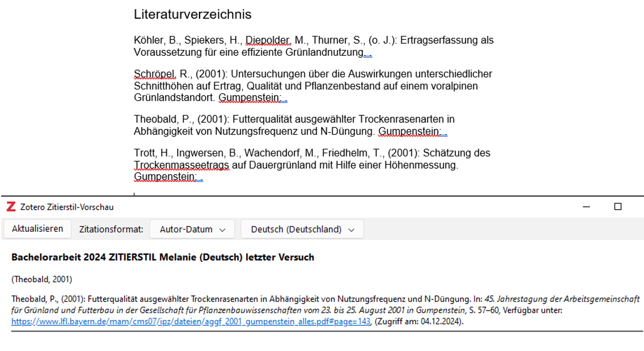Screen dimensions: 644x351
Task: Minimize the Zotero Zitierstil-Vorschau window
Action: [586, 207]
